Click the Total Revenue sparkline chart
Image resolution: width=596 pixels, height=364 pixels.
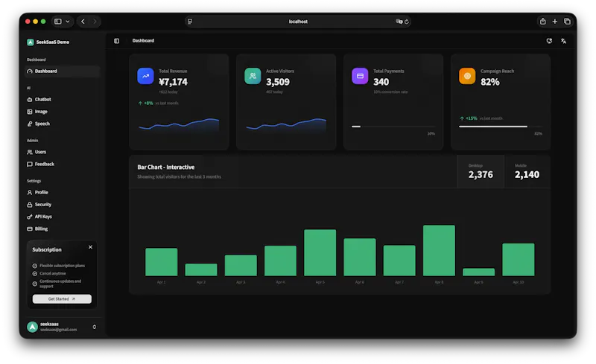coord(179,125)
